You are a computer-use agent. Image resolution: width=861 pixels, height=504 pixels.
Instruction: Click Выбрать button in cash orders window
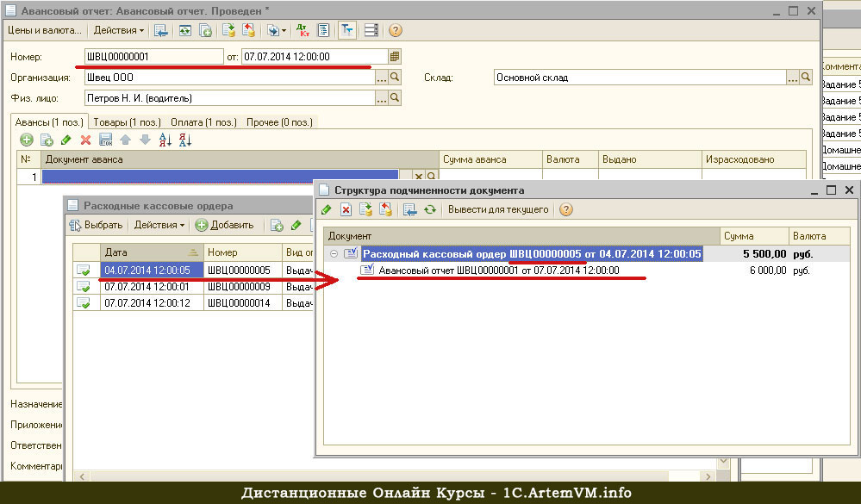tap(97, 226)
